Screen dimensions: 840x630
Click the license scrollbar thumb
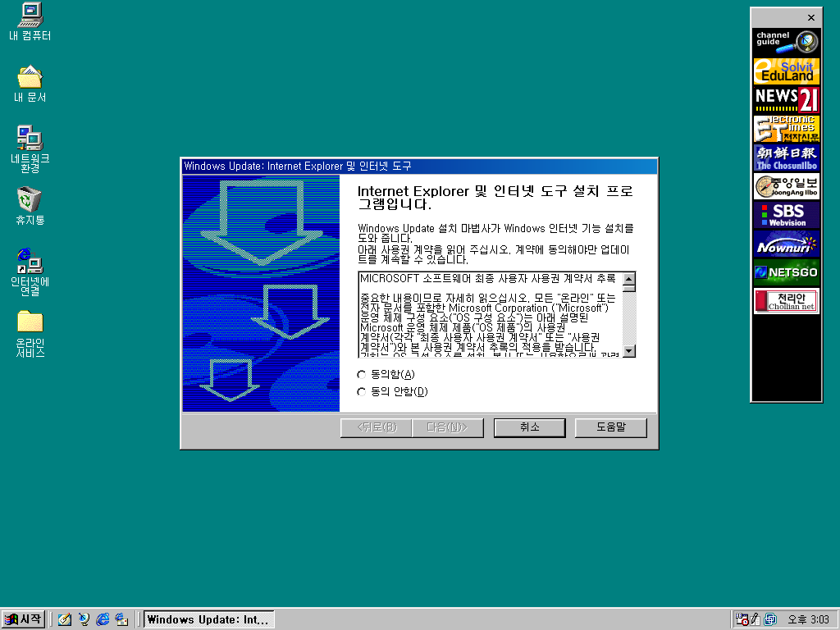(629, 288)
